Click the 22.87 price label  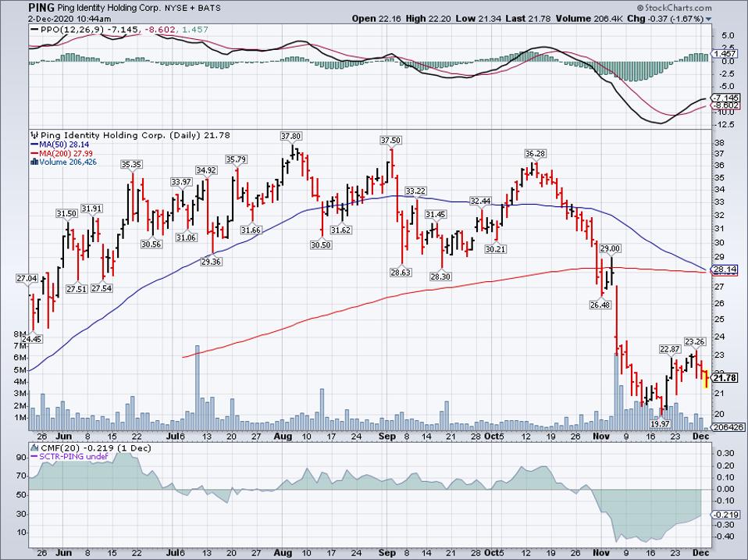click(670, 349)
